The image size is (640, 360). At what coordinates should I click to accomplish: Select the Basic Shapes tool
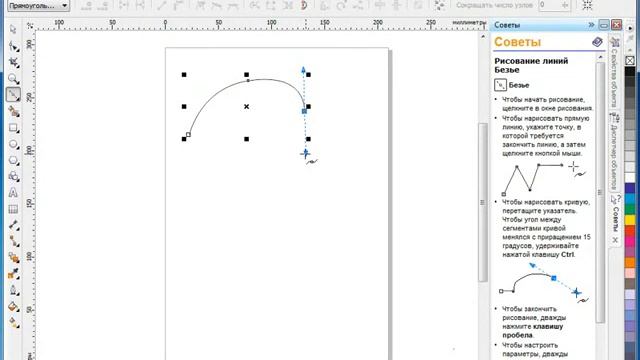click(x=13, y=176)
